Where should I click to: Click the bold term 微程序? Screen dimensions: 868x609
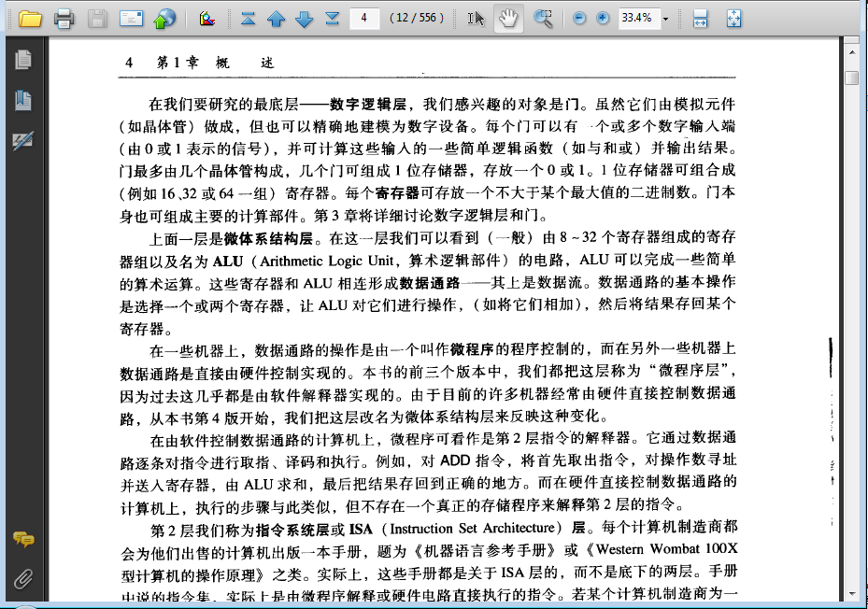(x=472, y=349)
